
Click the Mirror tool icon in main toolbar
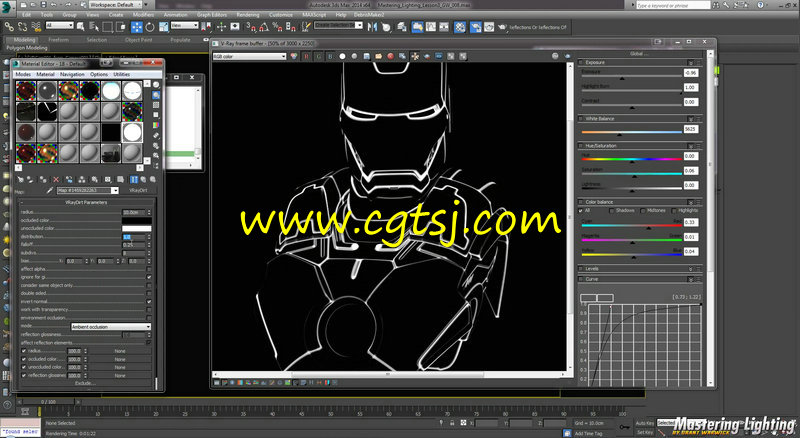[372, 27]
